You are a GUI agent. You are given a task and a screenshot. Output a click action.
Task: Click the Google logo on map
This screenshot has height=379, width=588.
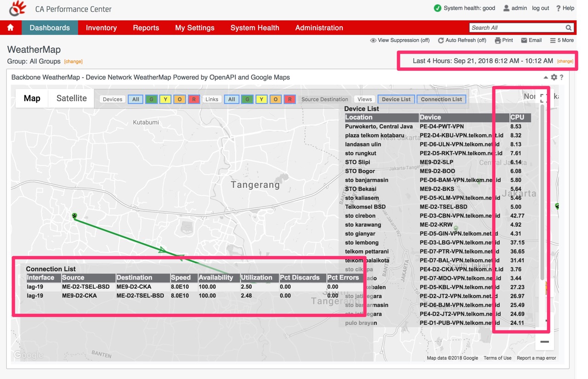click(x=28, y=355)
